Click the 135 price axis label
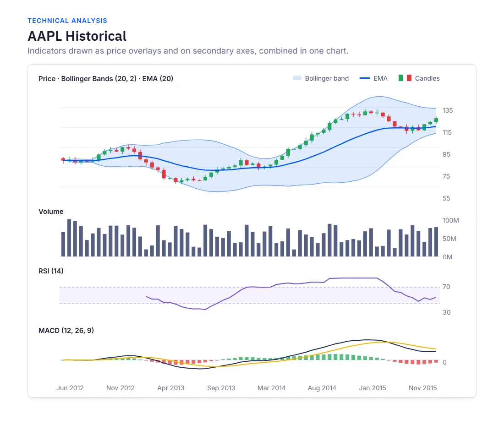504x425 pixels. 448,110
